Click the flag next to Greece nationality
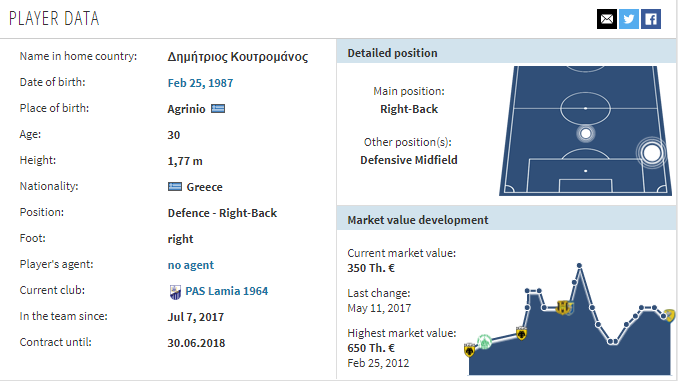 (175, 187)
